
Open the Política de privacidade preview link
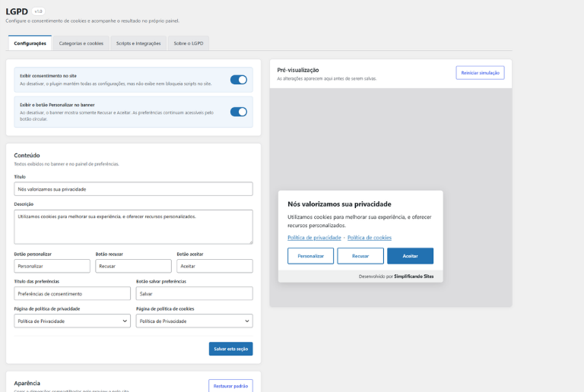click(x=314, y=238)
